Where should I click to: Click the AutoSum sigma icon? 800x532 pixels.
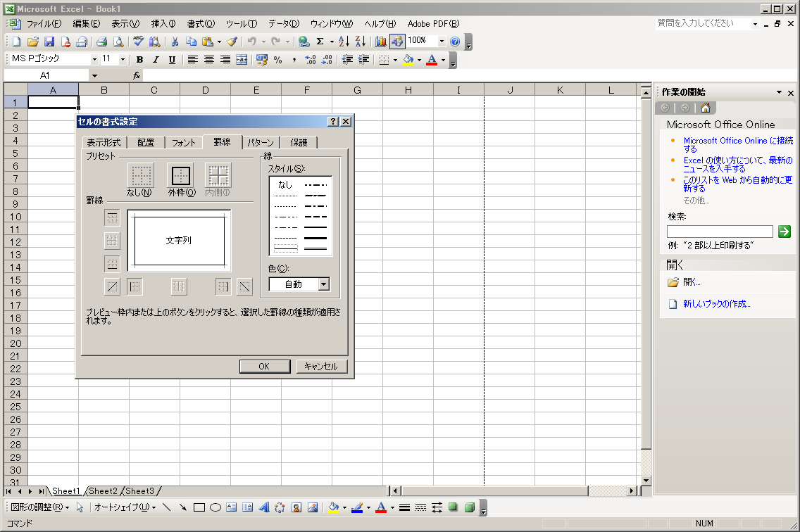[x=320, y=42]
